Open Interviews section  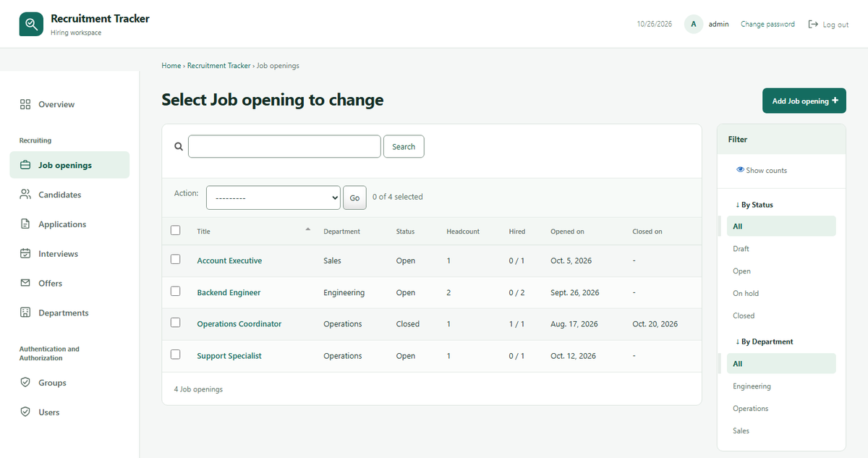tap(69, 254)
